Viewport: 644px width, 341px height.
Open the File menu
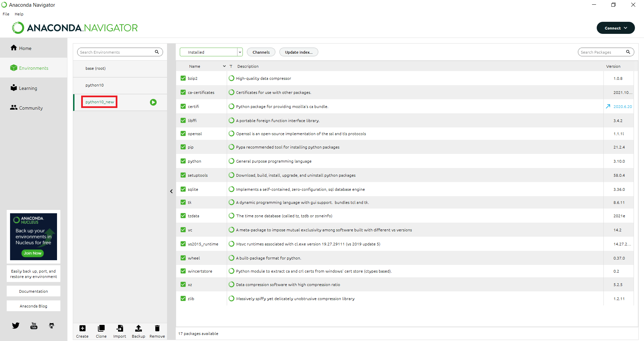(6, 14)
